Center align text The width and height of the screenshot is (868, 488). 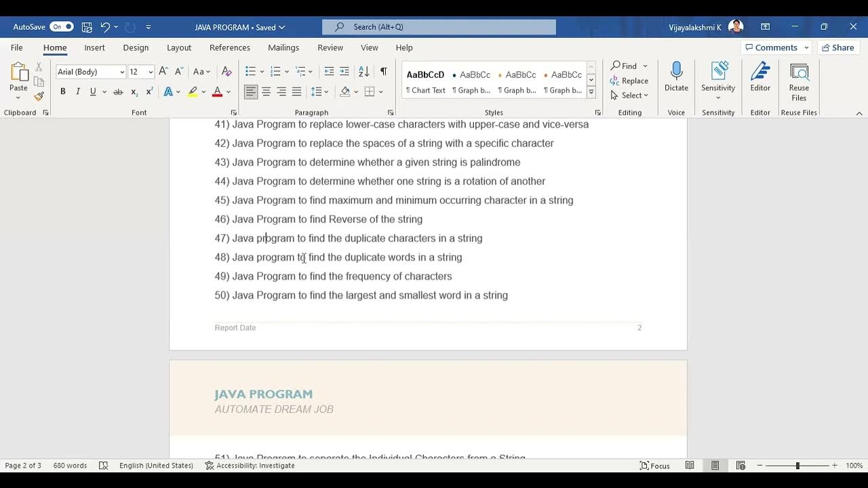(x=267, y=91)
